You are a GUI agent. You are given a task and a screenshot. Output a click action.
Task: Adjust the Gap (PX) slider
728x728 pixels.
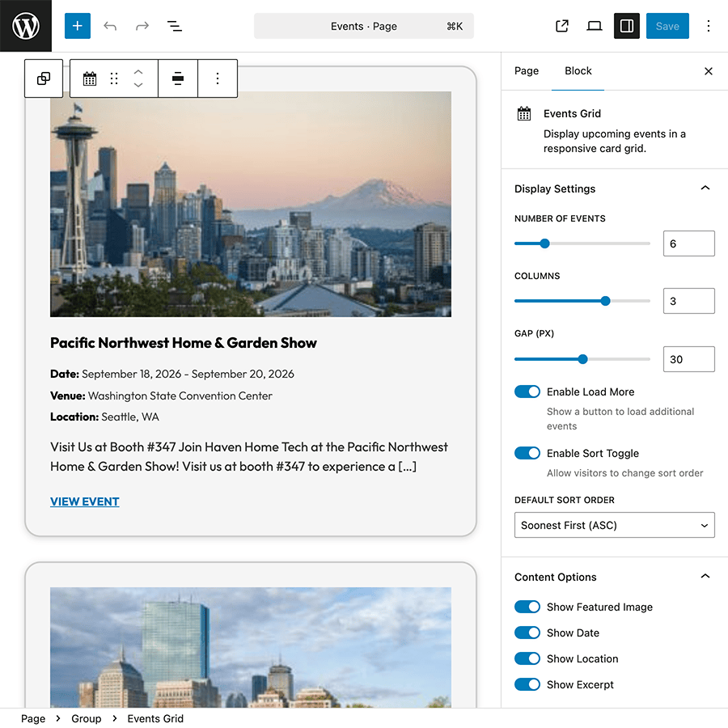tap(582, 359)
